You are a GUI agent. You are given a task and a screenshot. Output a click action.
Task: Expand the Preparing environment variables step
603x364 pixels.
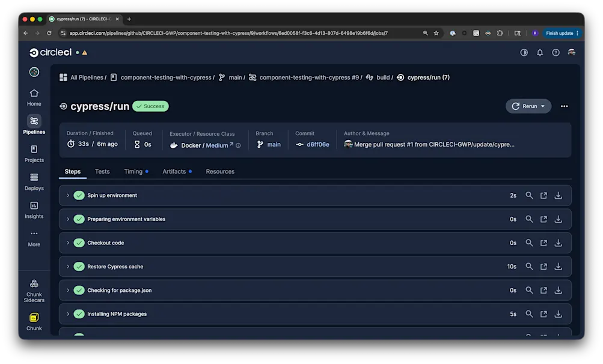pos(68,219)
